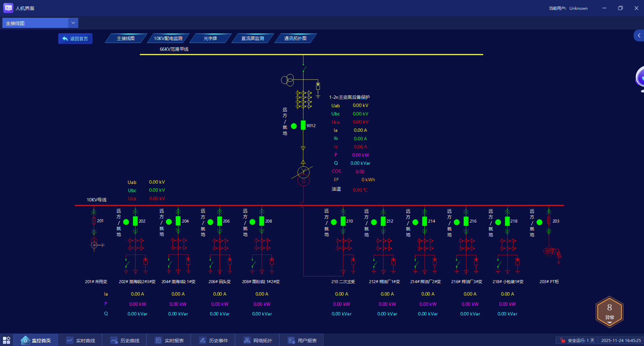Screen dimensions: 644x346
Task: Click the main transformer symbol on 66KV line
Action: point(304,176)
